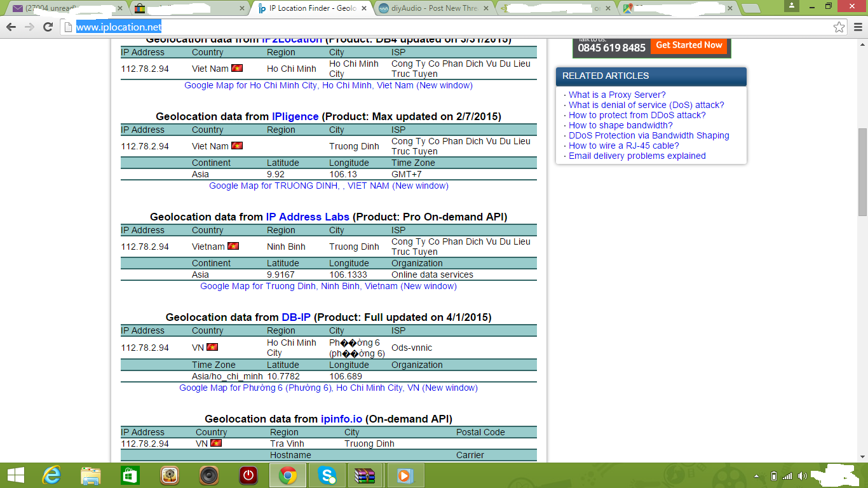Open the red power button app on taskbar
Screen dimensions: 868x488
[x=248, y=475]
